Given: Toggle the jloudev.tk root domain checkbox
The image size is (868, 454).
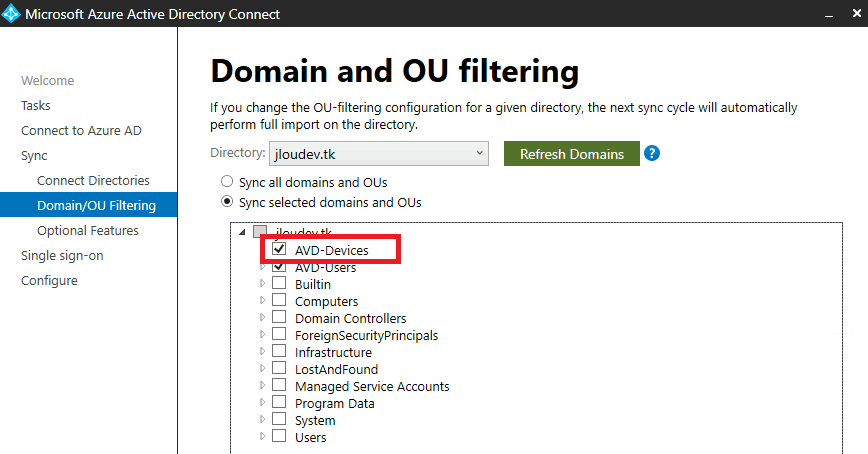Looking at the screenshot, I should [x=260, y=231].
